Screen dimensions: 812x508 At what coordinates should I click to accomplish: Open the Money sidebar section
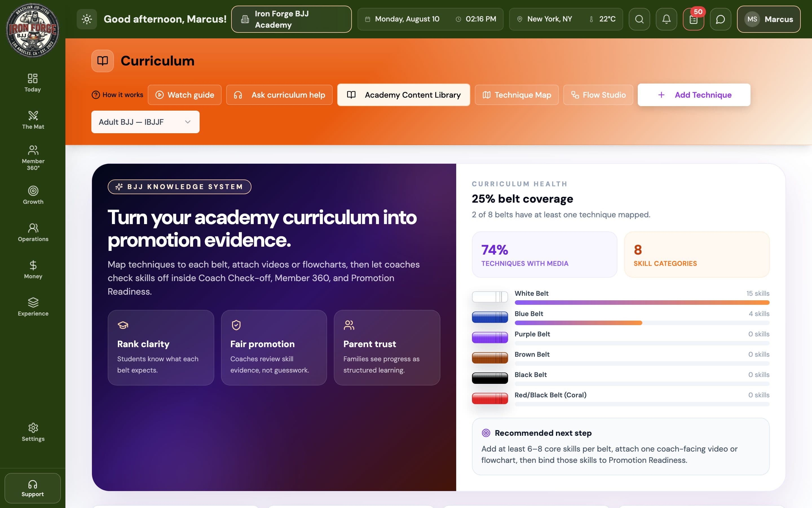point(32,270)
